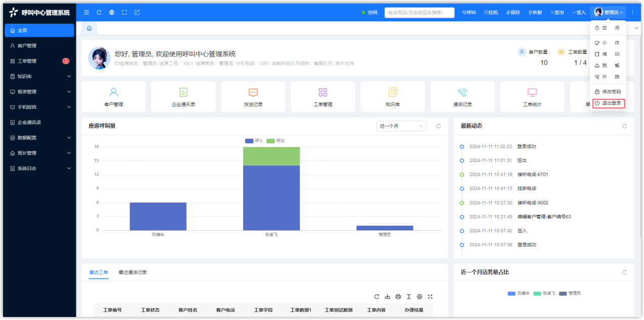Click the phone number input field
The width and height of the screenshot is (644, 320).
(419, 13)
